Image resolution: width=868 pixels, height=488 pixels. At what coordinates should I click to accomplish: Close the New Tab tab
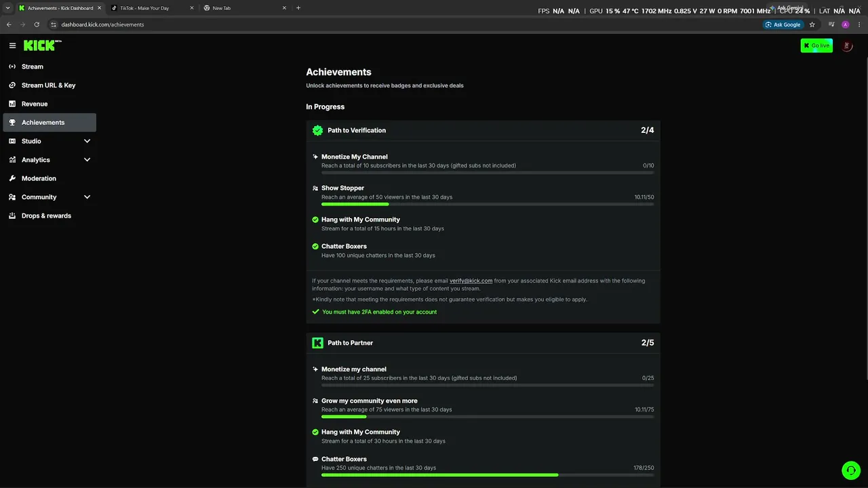pyautogui.click(x=283, y=8)
